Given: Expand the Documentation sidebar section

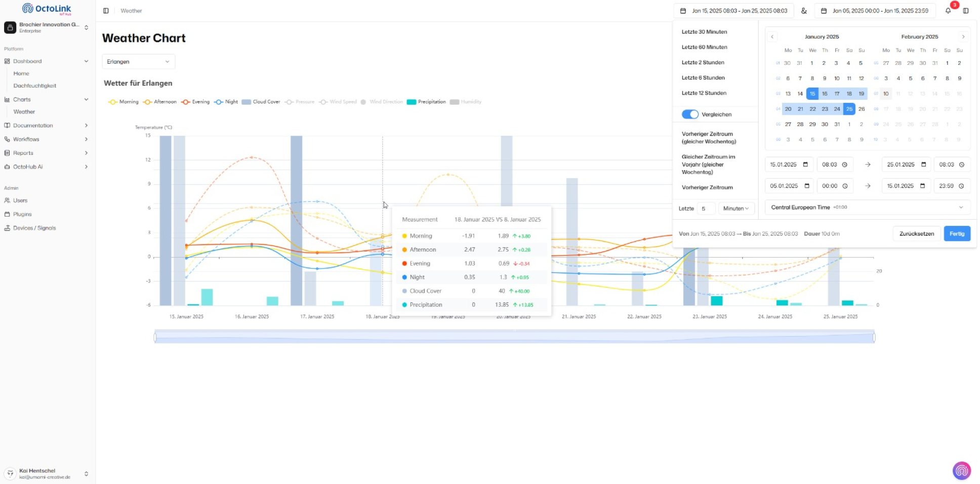Looking at the screenshot, I should pos(46,126).
